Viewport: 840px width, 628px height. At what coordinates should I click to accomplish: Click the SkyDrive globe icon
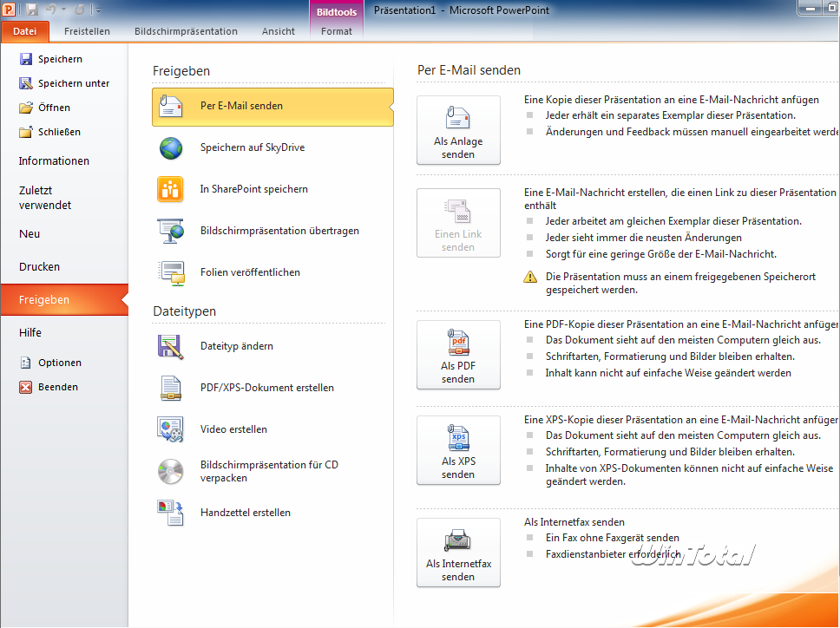coord(171,147)
